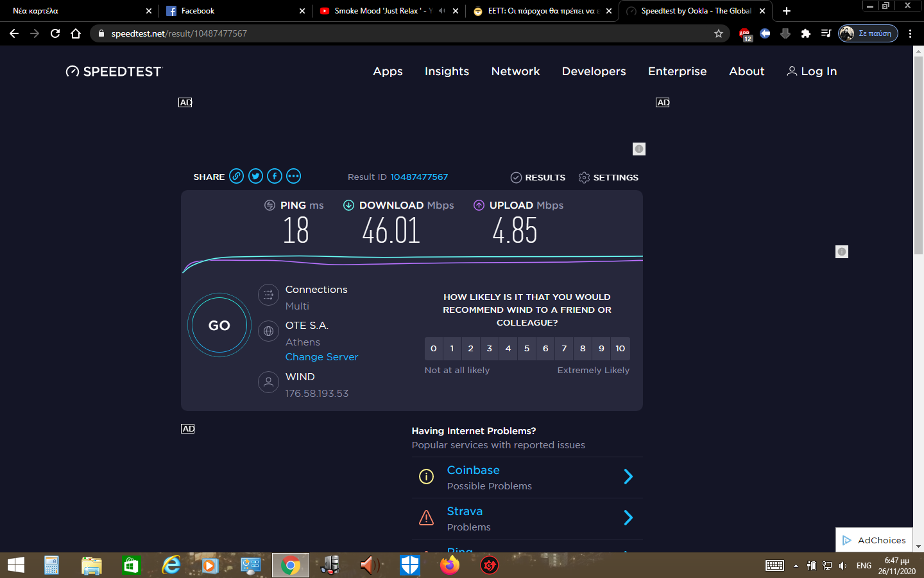Open the Apps menu item

coord(388,71)
